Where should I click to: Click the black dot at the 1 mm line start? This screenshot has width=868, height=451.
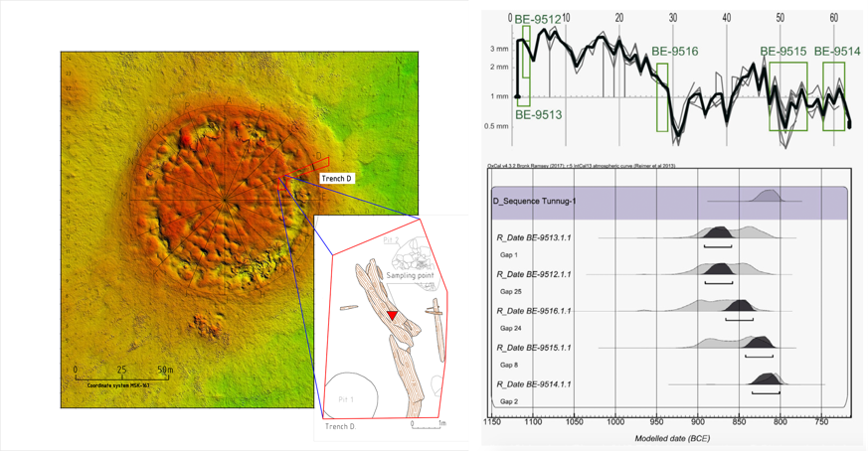517,96
